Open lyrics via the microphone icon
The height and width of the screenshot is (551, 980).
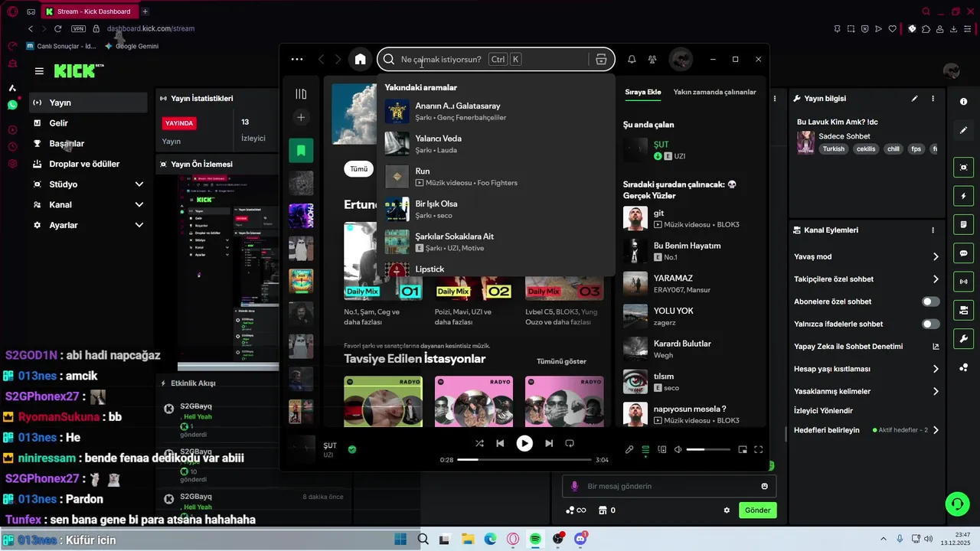[x=629, y=450]
